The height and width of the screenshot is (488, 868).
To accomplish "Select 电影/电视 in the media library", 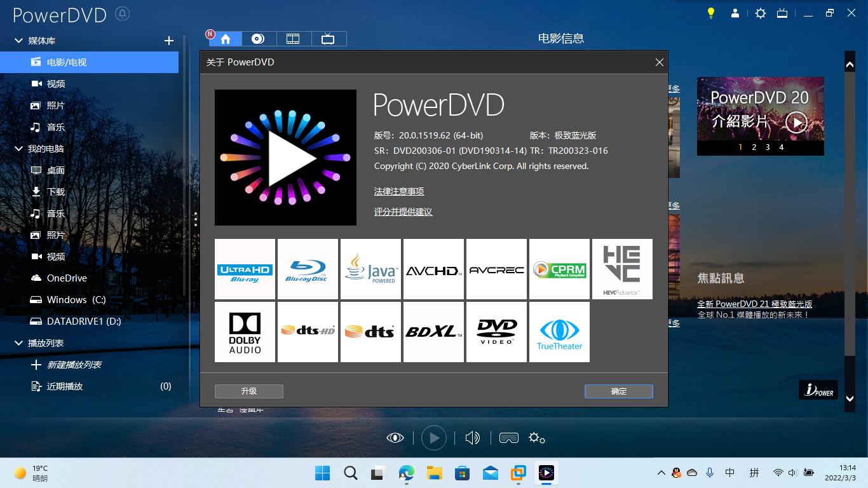I will tap(89, 62).
